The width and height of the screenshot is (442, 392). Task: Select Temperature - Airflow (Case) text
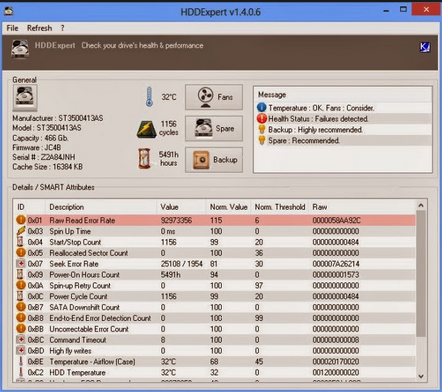[x=92, y=362]
